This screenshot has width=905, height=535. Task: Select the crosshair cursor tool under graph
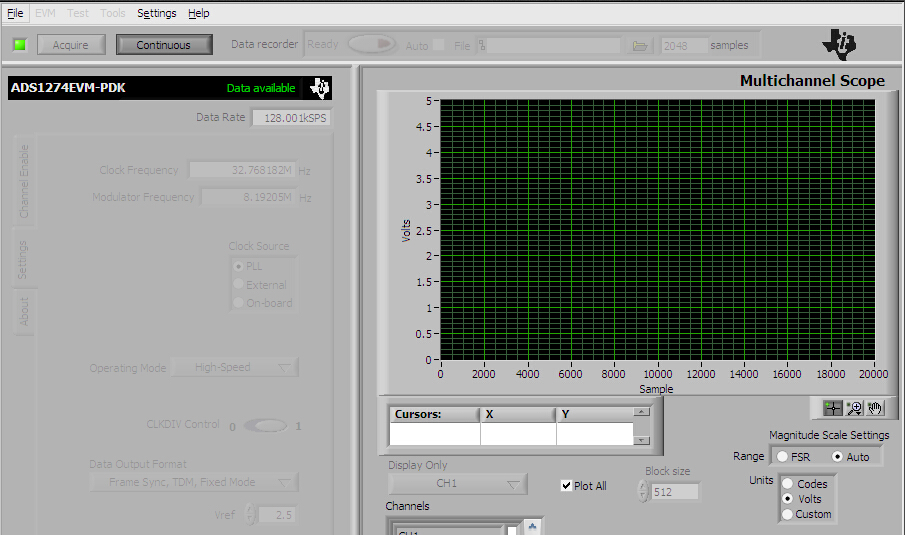click(833, 408)
